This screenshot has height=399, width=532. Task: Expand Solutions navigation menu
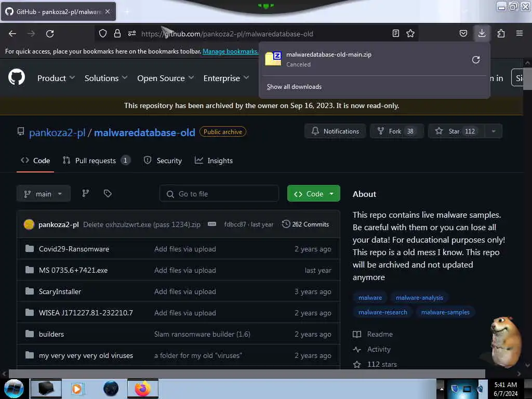point(106,78)
